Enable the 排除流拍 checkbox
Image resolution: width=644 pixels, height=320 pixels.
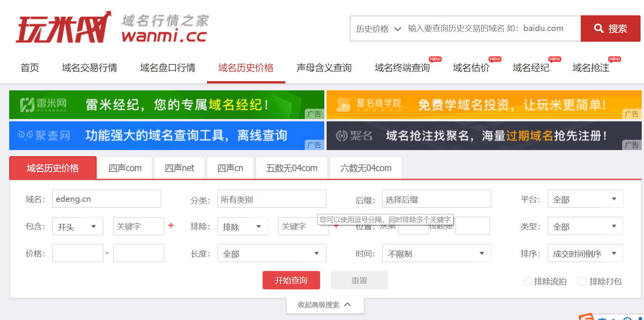pyautogui.click(x=527, y=281)
